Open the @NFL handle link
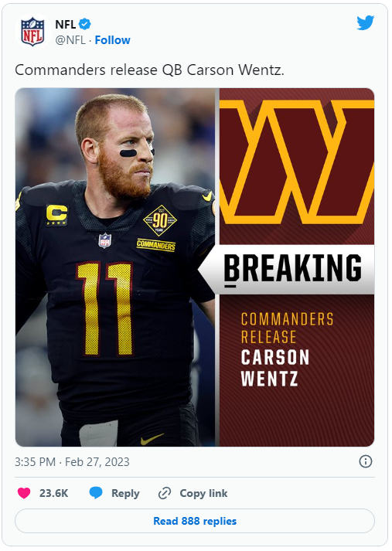Viewport: 392px width, 551px height. click(x=70, y=40)
